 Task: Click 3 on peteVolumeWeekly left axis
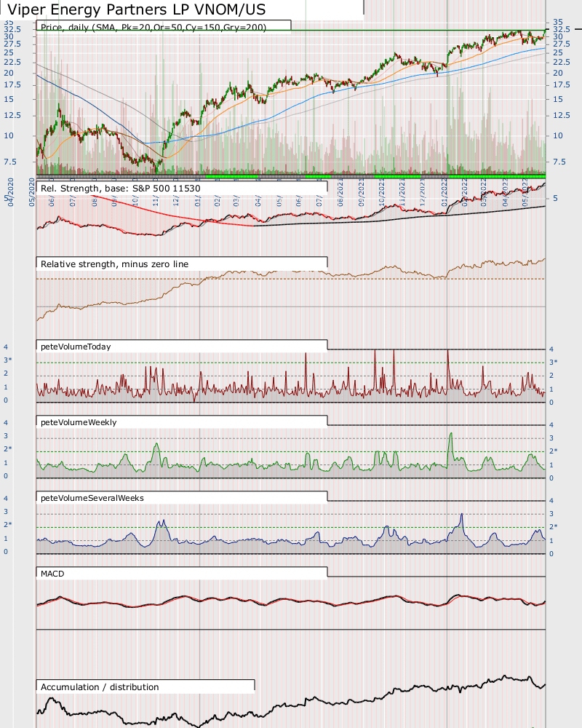pos(6,435)
